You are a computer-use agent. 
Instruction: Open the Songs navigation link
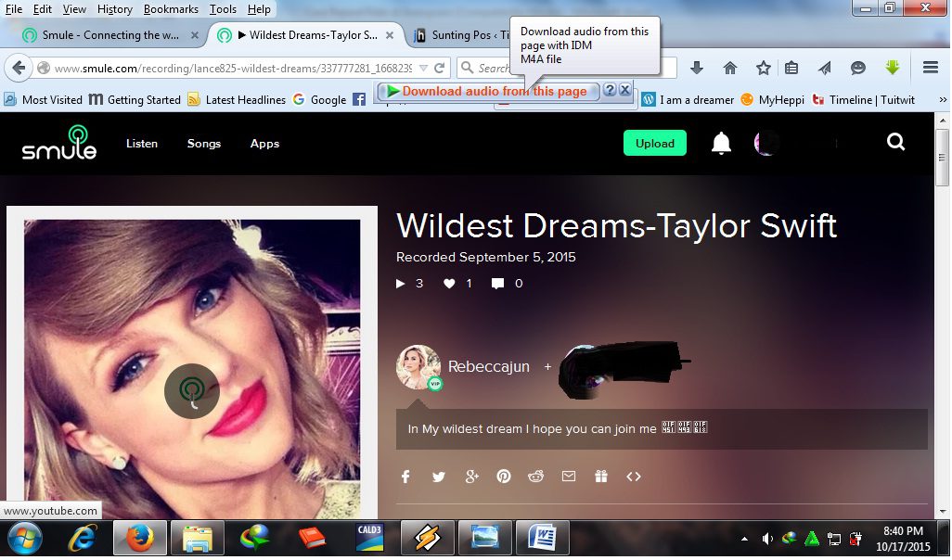point(203,144)
